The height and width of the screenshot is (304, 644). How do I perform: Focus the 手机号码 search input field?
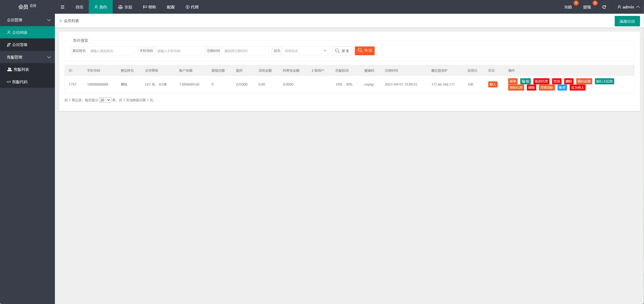click(178, 51)
